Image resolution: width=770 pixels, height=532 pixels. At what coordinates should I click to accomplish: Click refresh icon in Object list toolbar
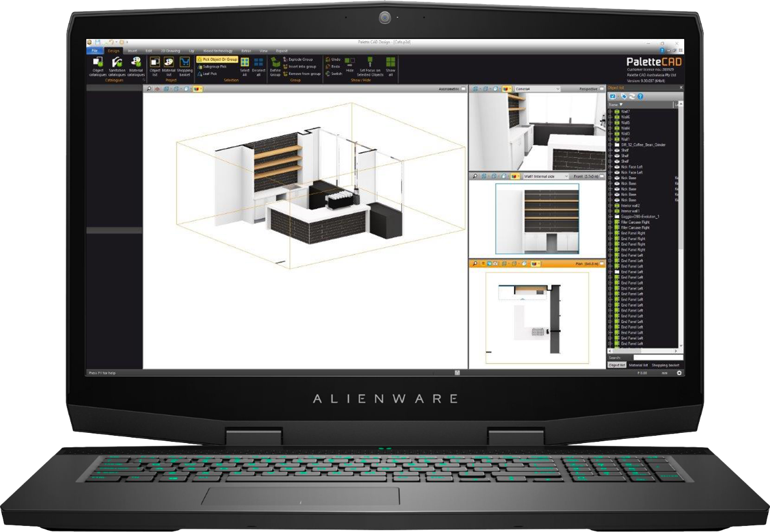pyautogui.click(x=632, y=96)
